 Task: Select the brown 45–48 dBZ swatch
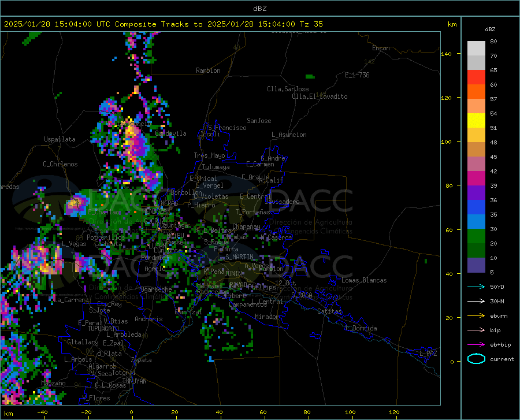pos(476,150)
